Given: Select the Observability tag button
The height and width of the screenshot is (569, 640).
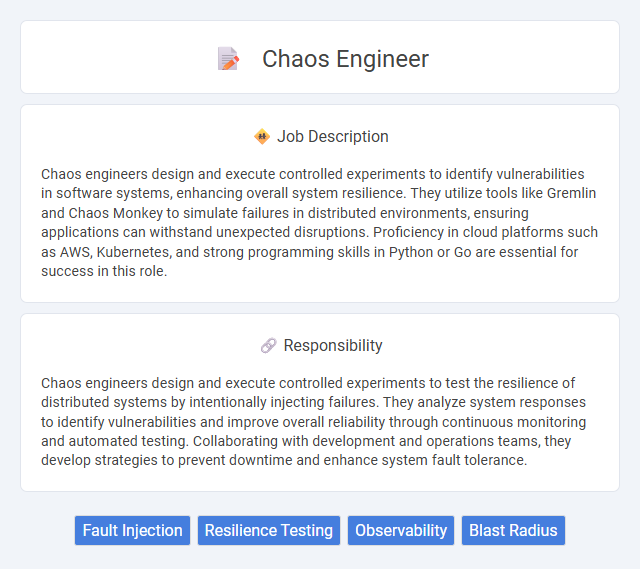Looking at the screenshot, I should 401,530.
